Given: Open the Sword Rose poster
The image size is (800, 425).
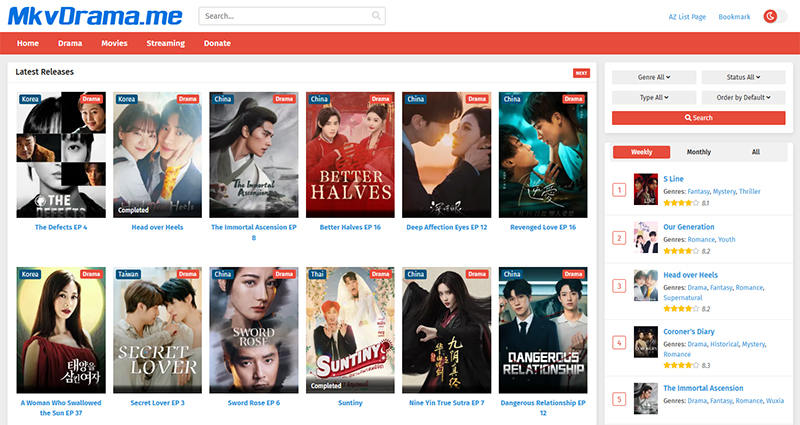Looking at the screenshot, I should (x=254, y=330).
